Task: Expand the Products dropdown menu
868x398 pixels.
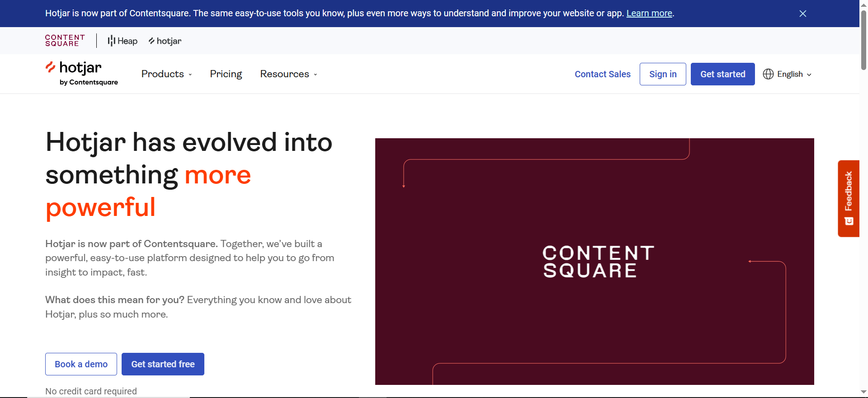Action: pos(166,74)
